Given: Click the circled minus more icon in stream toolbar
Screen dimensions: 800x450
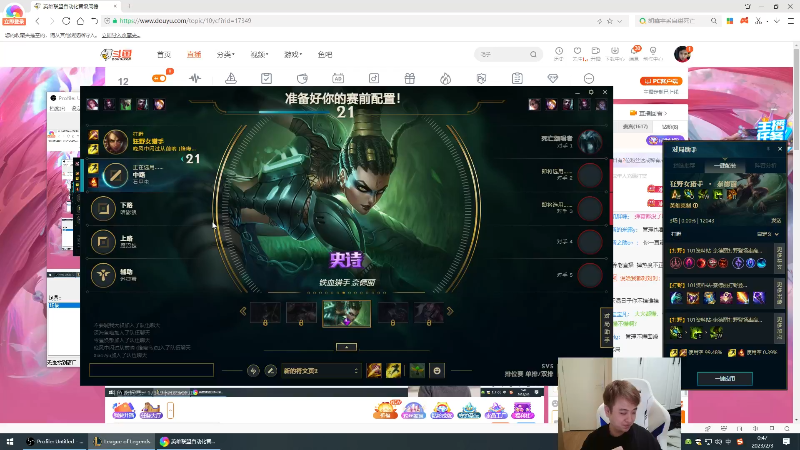Looking at the screenshot, I should (x=589, y=78).
